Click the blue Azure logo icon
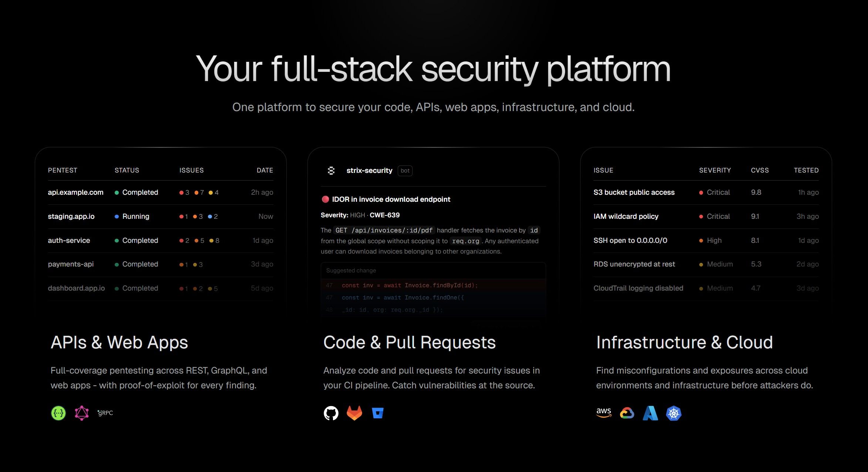The width and height of the screenshot is (868, 472). click(650, 413)
